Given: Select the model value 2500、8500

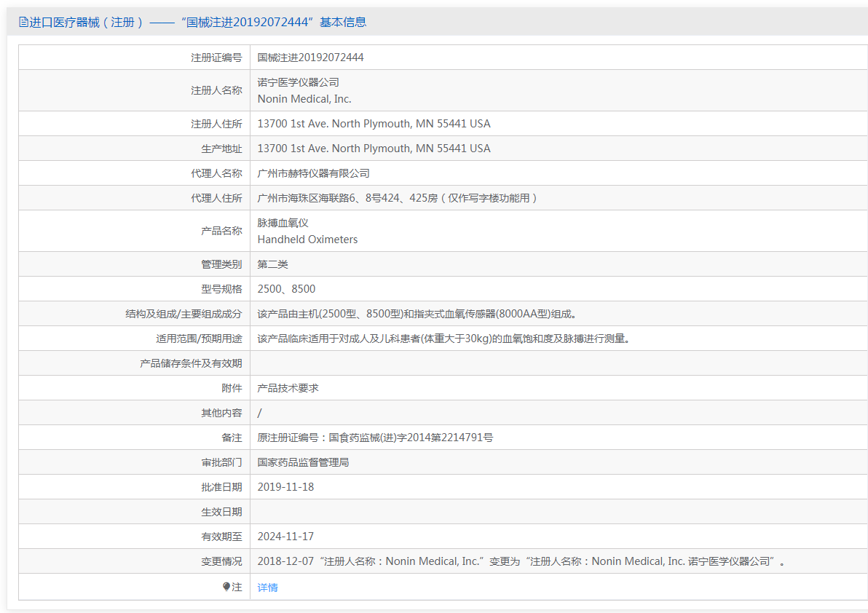Looking at the screenshot, I should pos(286,289).
